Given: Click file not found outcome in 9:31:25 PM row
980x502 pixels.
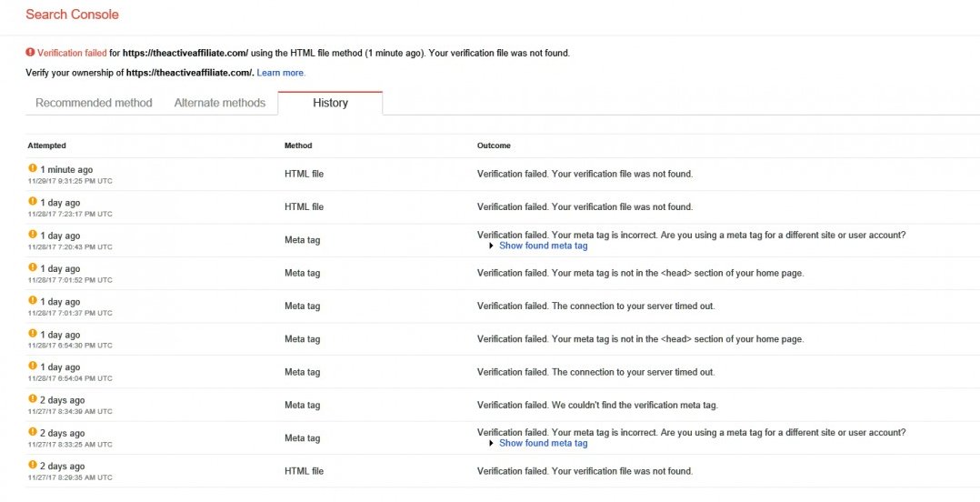Looking at the screenshot, I should 585,174.
